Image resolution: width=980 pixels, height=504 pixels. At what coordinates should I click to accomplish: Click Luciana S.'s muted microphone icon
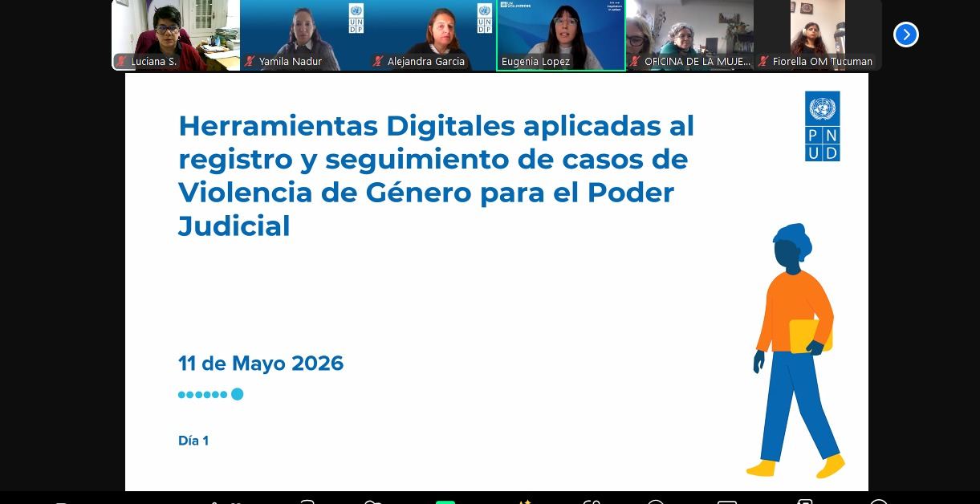coord(121,61)
